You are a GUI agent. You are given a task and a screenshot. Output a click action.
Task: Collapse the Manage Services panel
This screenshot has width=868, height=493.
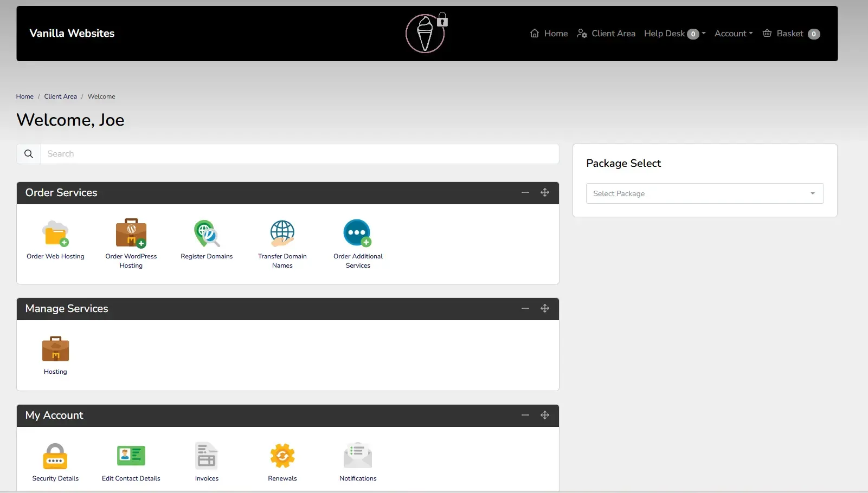(525, 308)
